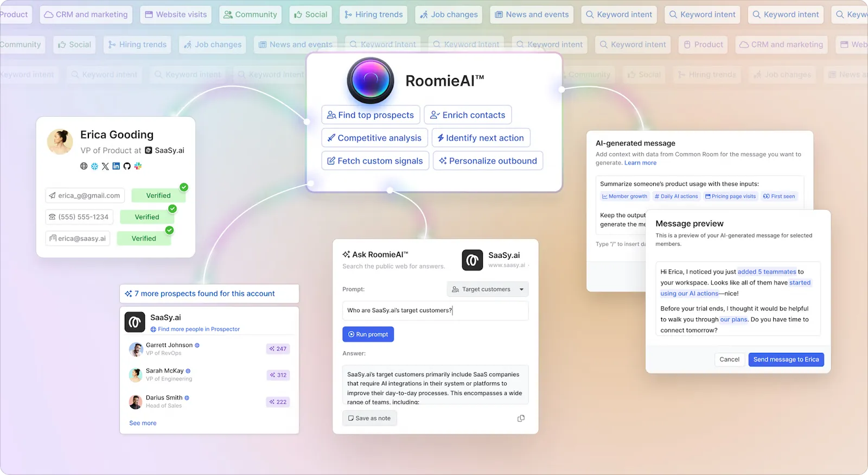The width and height of the screenshot is (868, 475).
Task: Click SaaSy.ai logo in Ask RoomieAI panel
Action: [473, 260]
